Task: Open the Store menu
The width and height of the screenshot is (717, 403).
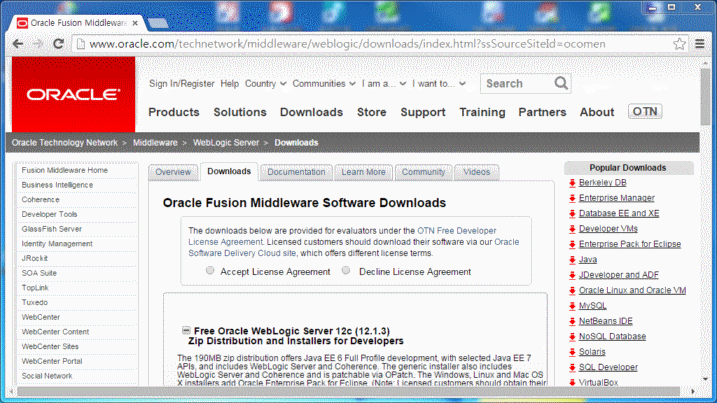Action: pos(372,112)
